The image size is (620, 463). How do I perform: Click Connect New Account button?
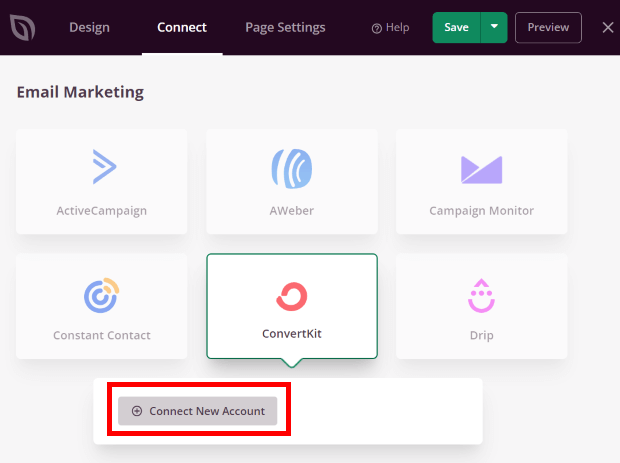(198, 411)
